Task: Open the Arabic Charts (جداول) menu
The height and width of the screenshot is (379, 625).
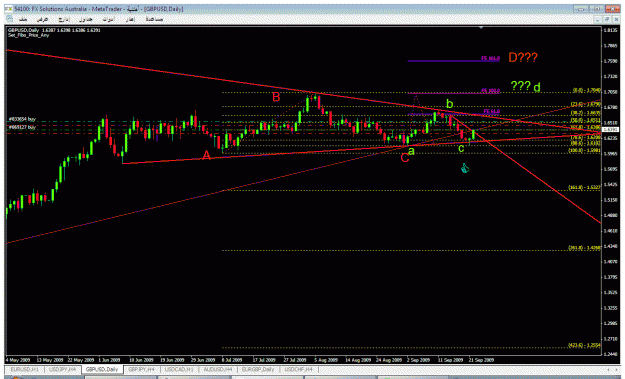Action: click(x=86, y=19)
